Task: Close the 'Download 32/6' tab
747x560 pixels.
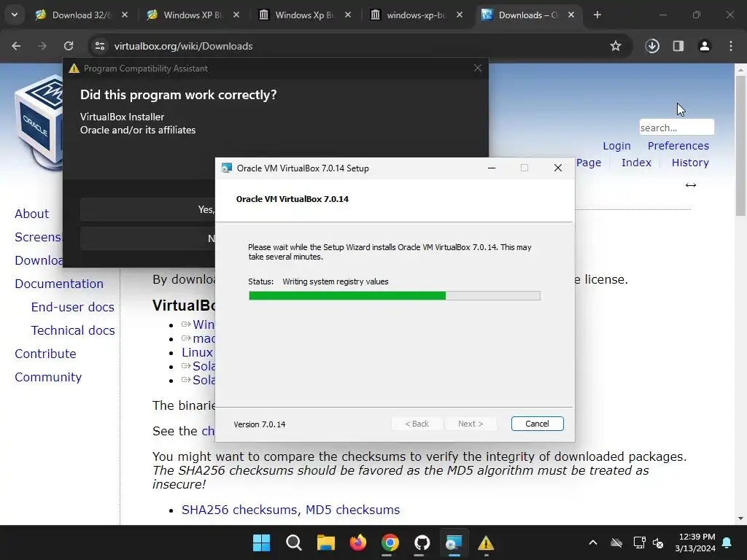Action: tap(125, 15)
